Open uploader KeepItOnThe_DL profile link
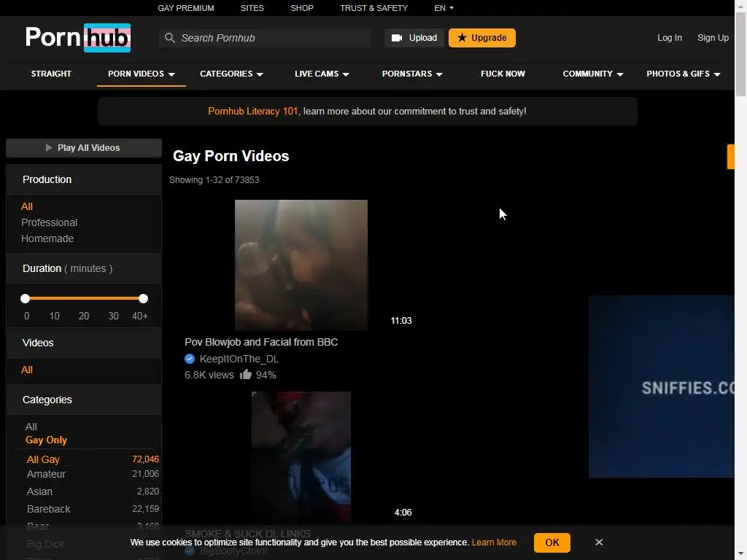This screenshot has height=560, width=747. (x=239, y=359)
